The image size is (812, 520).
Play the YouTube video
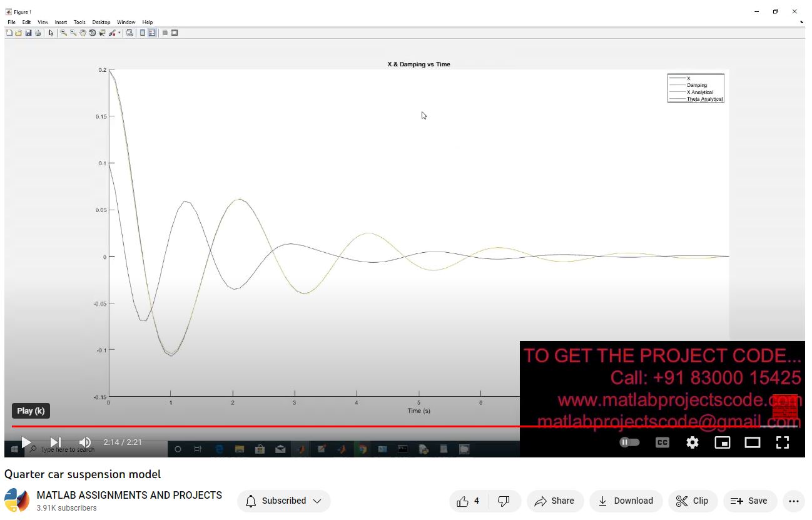click(26, 442)
